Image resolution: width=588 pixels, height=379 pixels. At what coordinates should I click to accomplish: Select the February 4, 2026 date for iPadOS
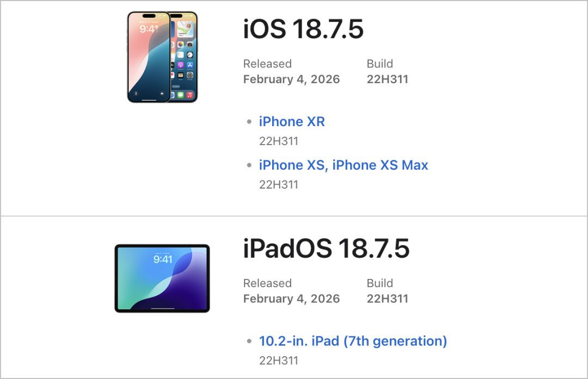[x=291, y=299]
